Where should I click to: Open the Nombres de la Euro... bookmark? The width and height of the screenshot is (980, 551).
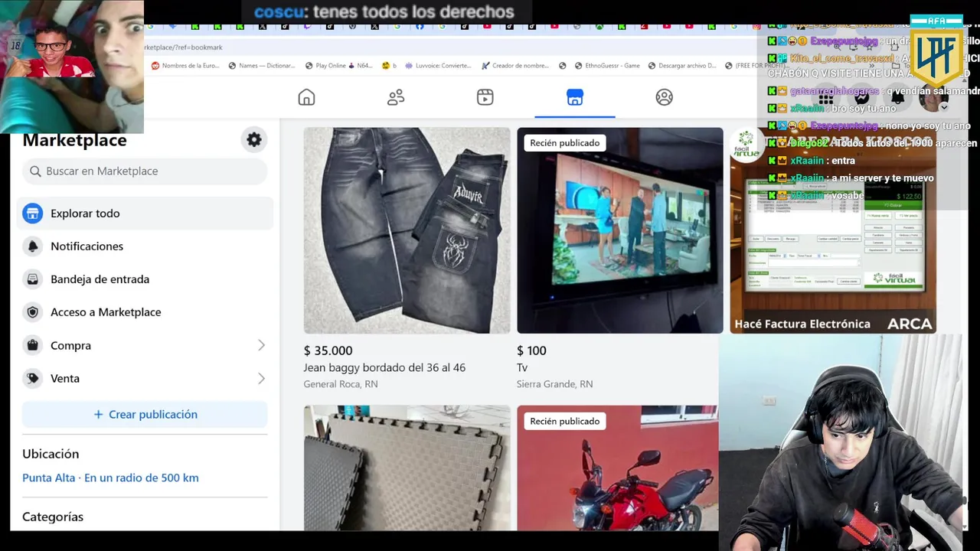[x=185, y=66]
